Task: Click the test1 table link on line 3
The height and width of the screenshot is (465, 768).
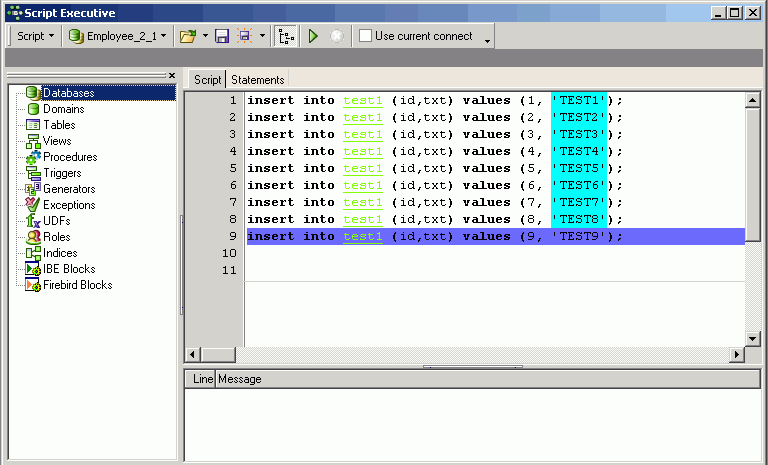Action: (363, 134)
